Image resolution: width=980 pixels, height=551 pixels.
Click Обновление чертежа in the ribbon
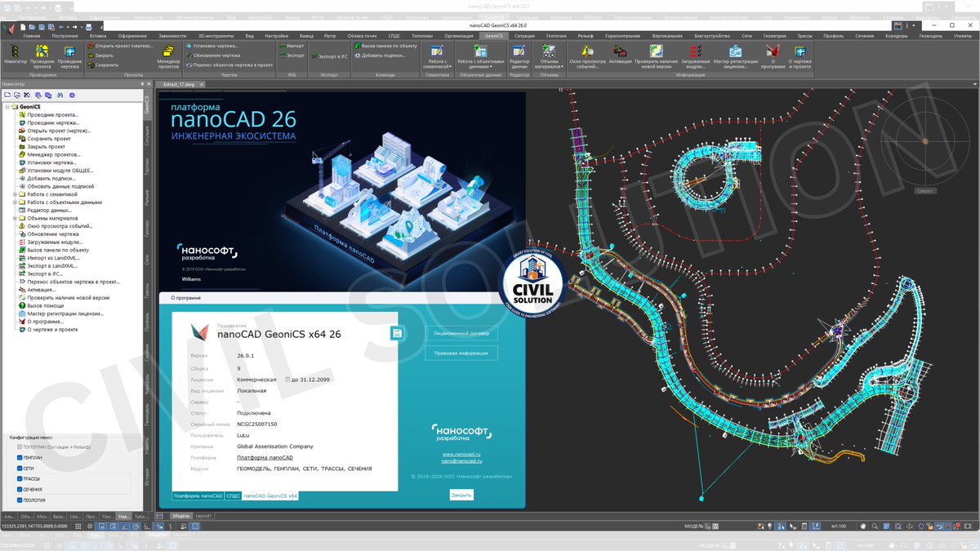click(212, 56)
